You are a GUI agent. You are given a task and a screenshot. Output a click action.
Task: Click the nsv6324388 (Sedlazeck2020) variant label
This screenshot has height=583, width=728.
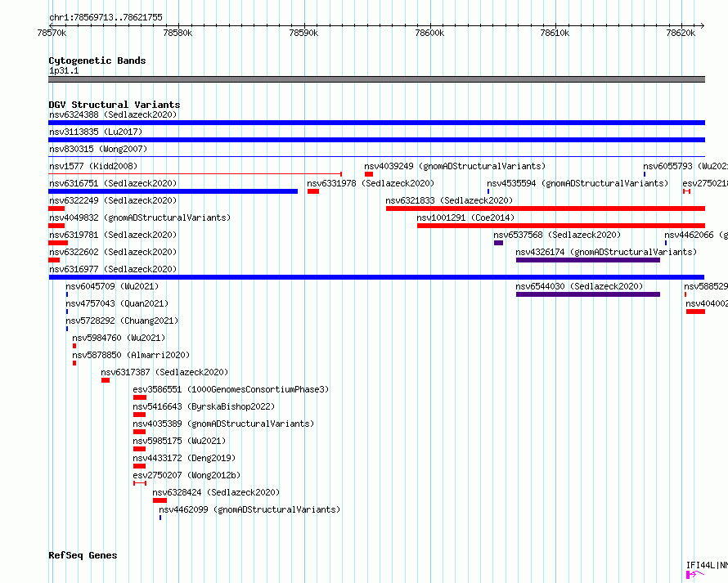[x=113, y=114]
